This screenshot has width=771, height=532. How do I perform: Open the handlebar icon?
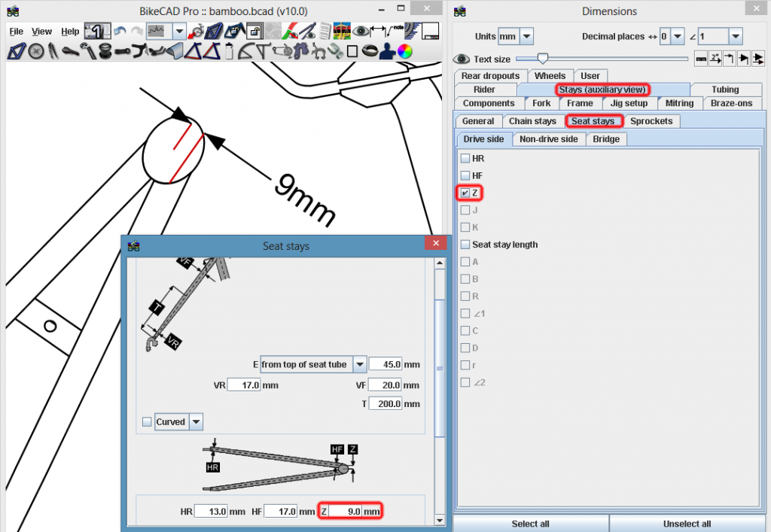coord(139,50)
